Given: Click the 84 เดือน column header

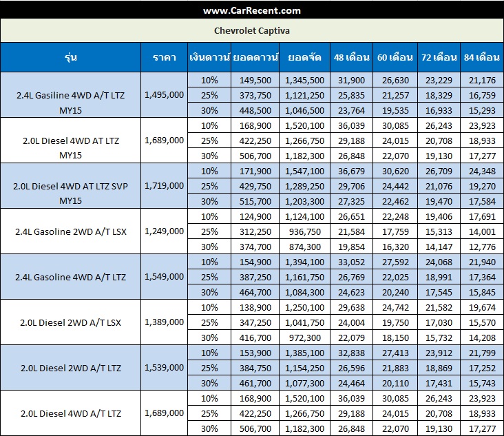Looking at the screenshot, I should (481, 57).
